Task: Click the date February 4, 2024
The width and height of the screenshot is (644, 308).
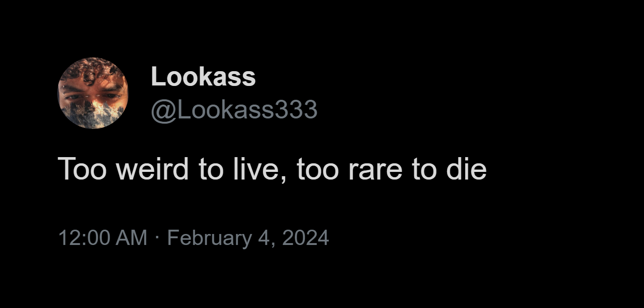Action: coord(248,238)
